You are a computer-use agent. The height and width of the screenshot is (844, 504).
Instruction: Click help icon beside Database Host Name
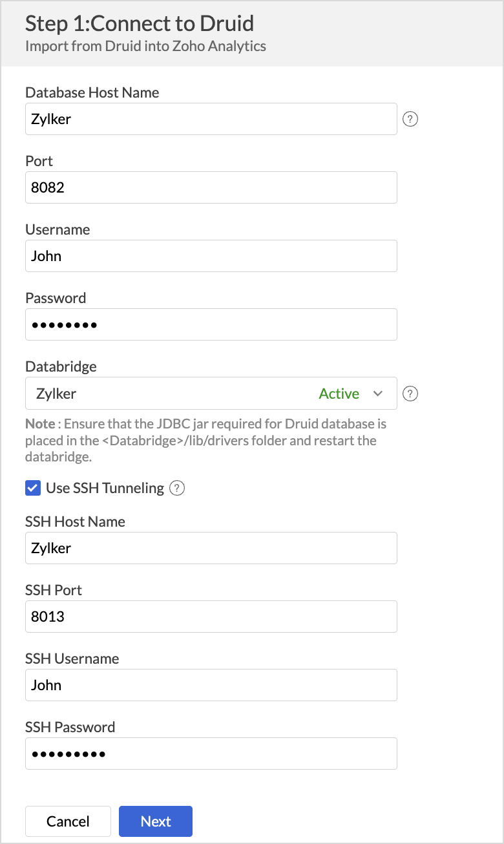click(410, 120)
